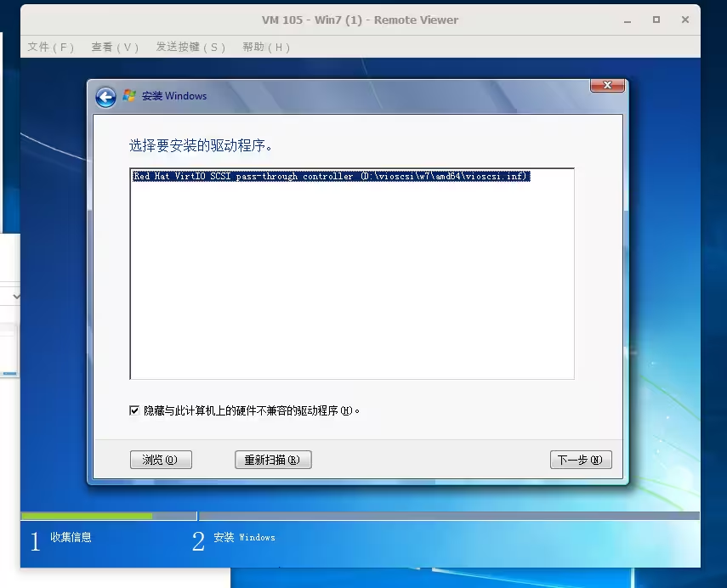
Task: Click the VM 105 - Win7 title bar
Action: 360,20
